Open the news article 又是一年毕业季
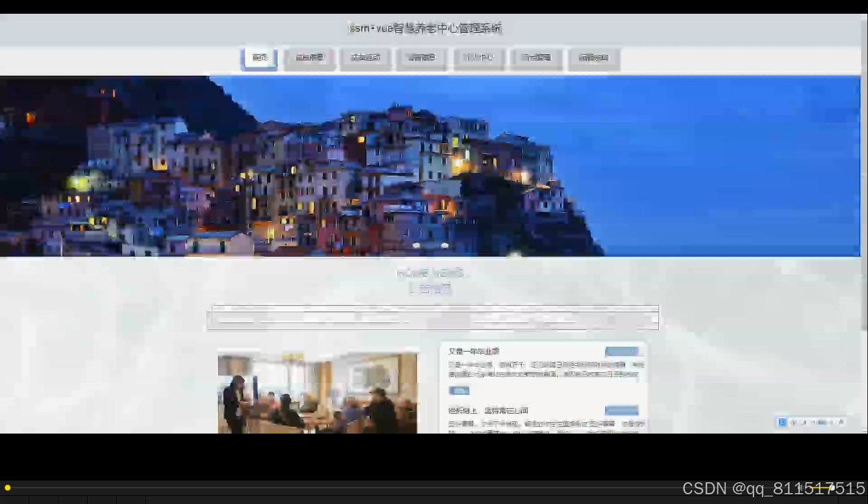This screenshot has width=868, height=504. pyautogui.click(x=474, y=351)
